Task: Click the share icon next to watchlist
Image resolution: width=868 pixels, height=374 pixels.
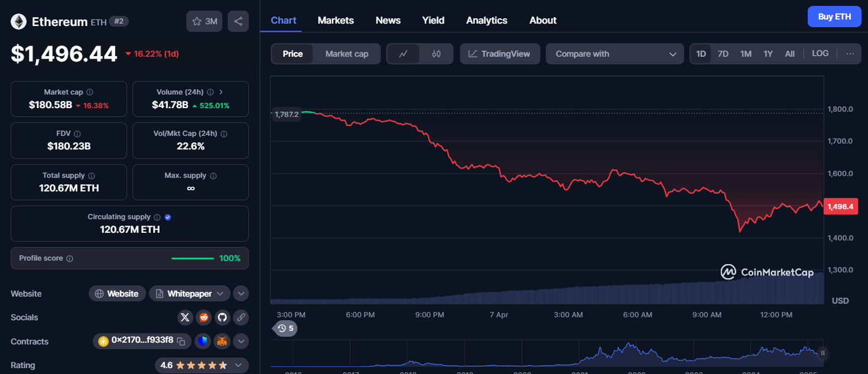Action: tap(238, 21)
